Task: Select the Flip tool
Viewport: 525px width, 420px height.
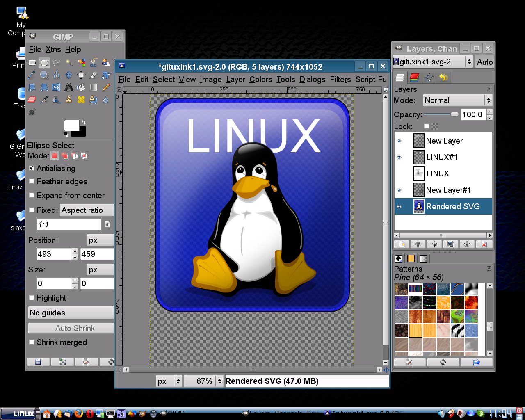Action: click(57, 87)
